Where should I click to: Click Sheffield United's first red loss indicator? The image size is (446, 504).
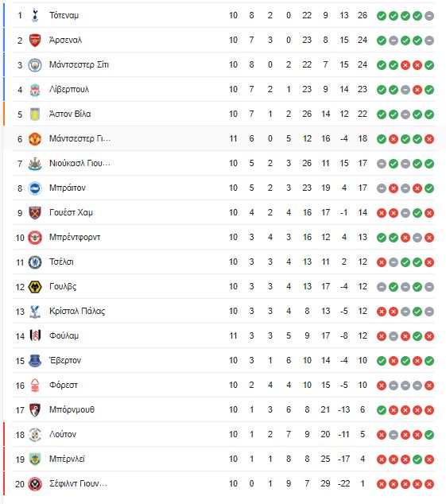pos(382,484)
